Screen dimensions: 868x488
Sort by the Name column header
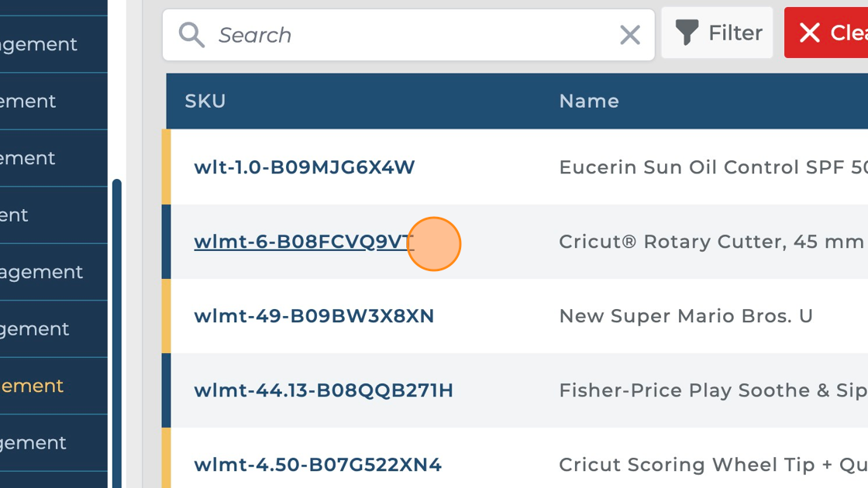click(x=589, y=101)
